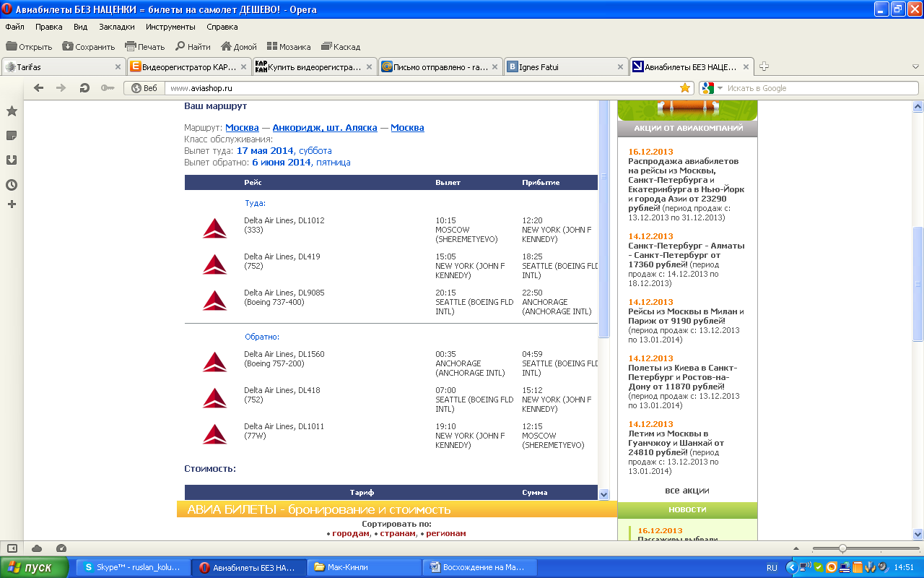Open a new tab with the plus button
Image resolution: width=924 pixels, height=578 pixels.
(x=764, y=66)
